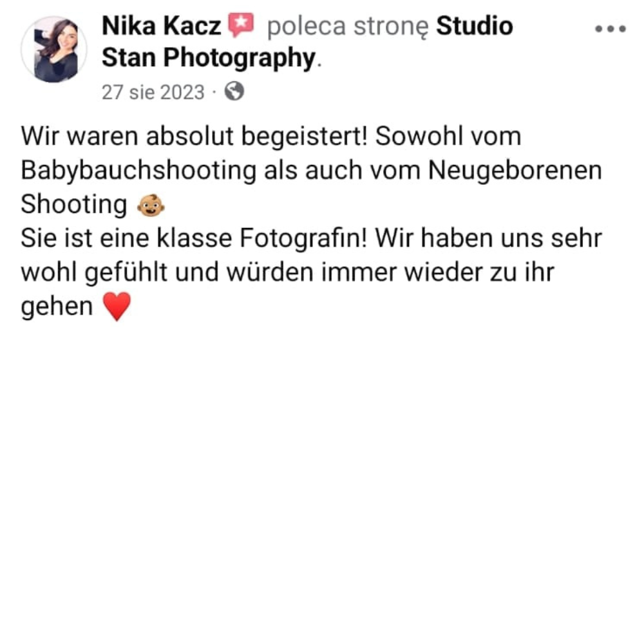Click the word "gehen" before the heart
The width and height of the screenshot is (644, 644).
point(57,307)
